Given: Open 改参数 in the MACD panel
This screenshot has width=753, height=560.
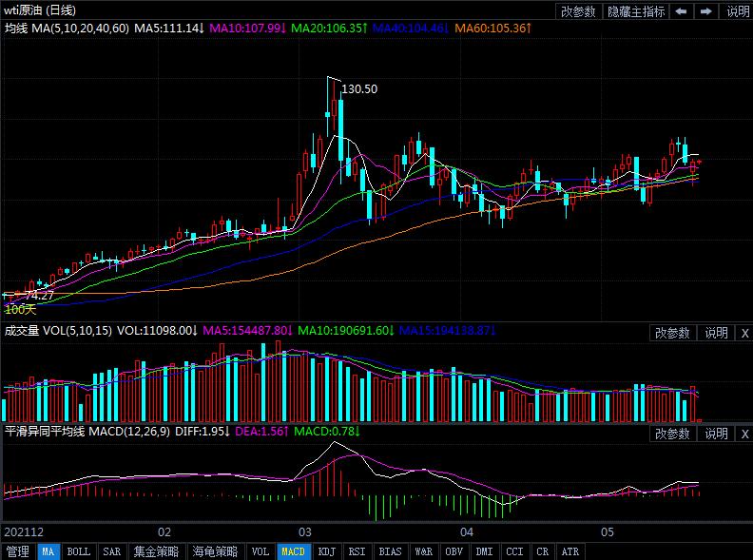Looking at the screenshot, I should [x=673, y=434].
